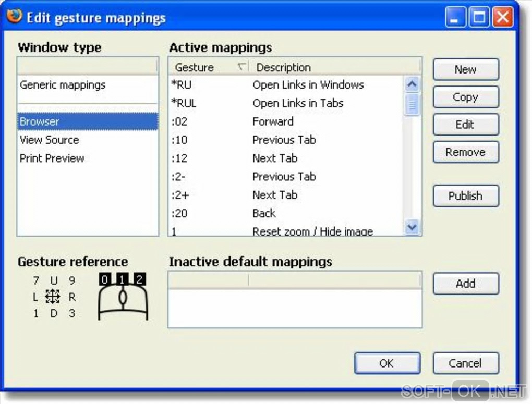Select the :10 Previous Tab mapping
Image resolution: width=532 pixels, height=404 pixels.
(286, 140)
